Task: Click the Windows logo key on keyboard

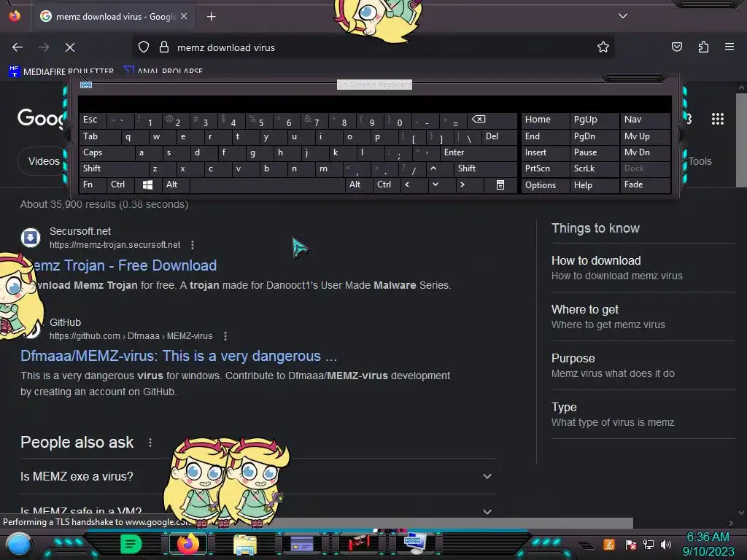Action: [147, 184]
